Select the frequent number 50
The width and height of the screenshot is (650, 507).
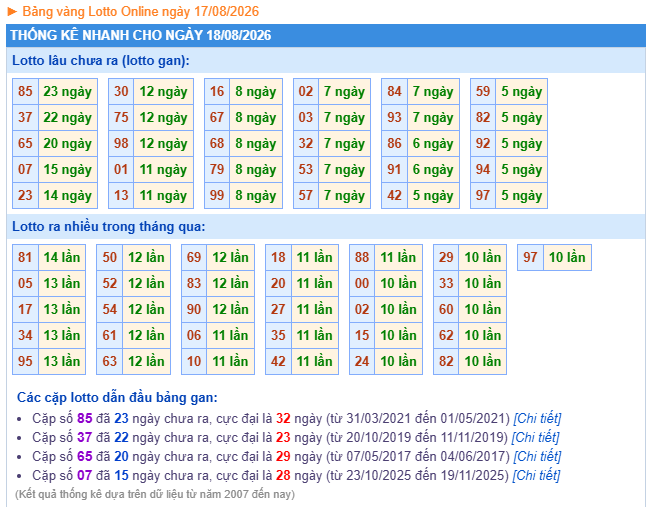[109, 257]
